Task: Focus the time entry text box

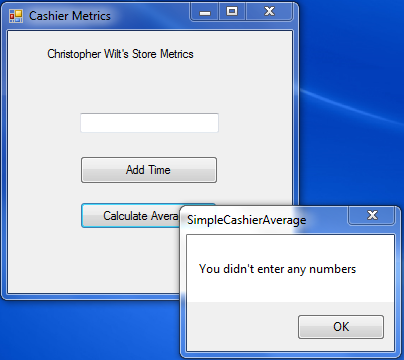Action: click(x=149, y=123)
